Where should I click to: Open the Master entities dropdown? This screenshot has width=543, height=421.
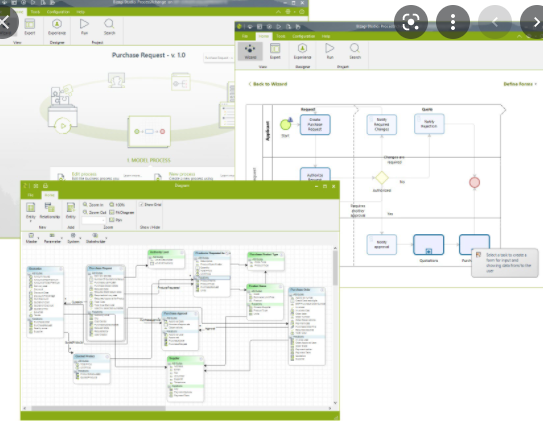(x=32, y=238)
